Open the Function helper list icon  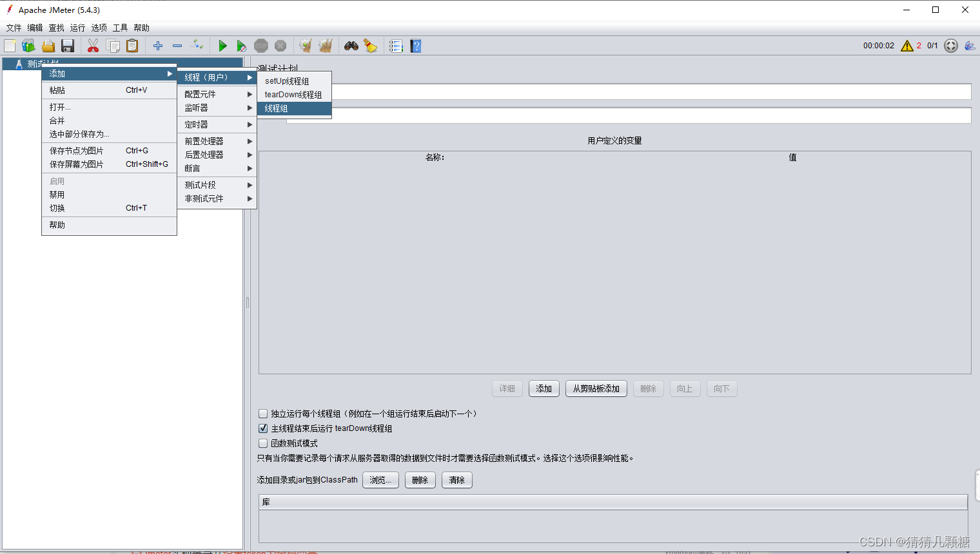396,46
